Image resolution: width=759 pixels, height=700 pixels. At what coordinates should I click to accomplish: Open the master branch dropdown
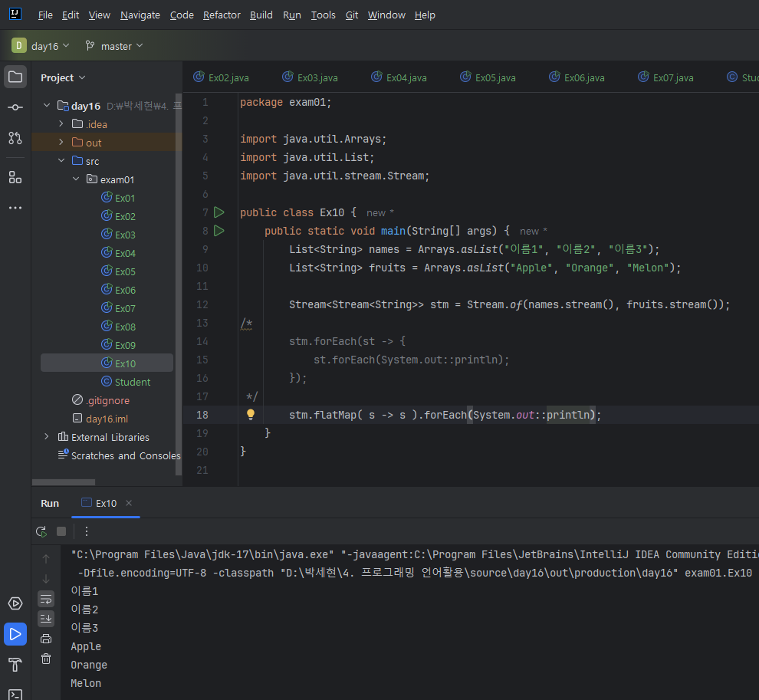click(x=115, y=46)
